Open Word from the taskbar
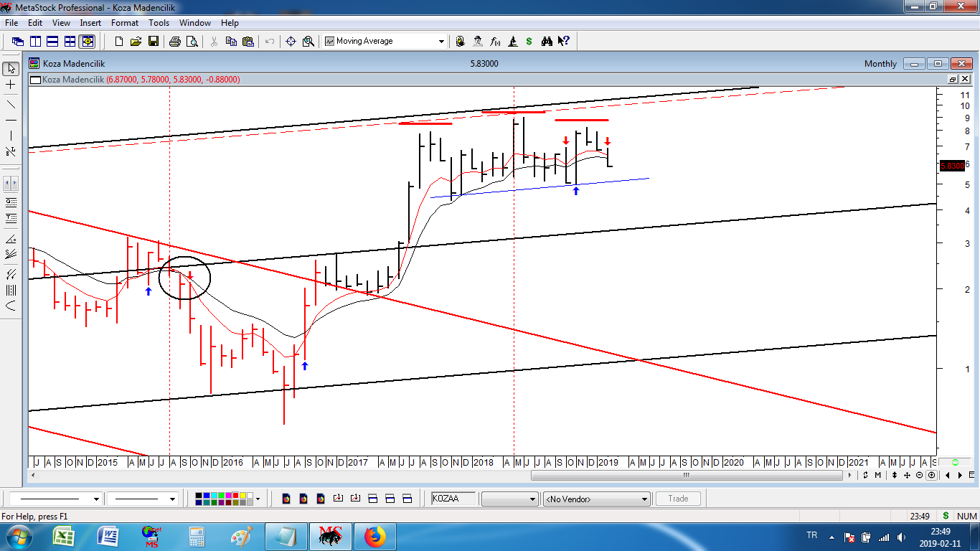This screenshot has width=980, height=551. tap(108, 536)
